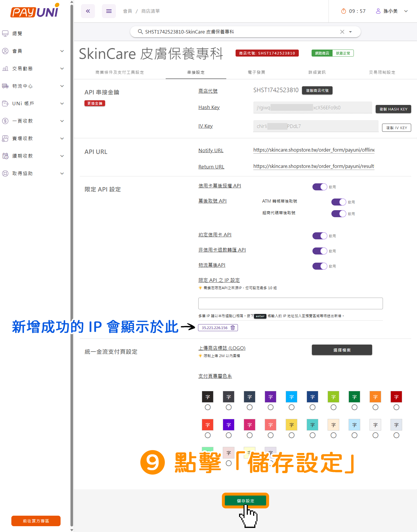Toggle ATM 轉帳幕後取號 switch
Viewport: 417px width, 532px height.
pyautogui.click(x=339, y=202)
